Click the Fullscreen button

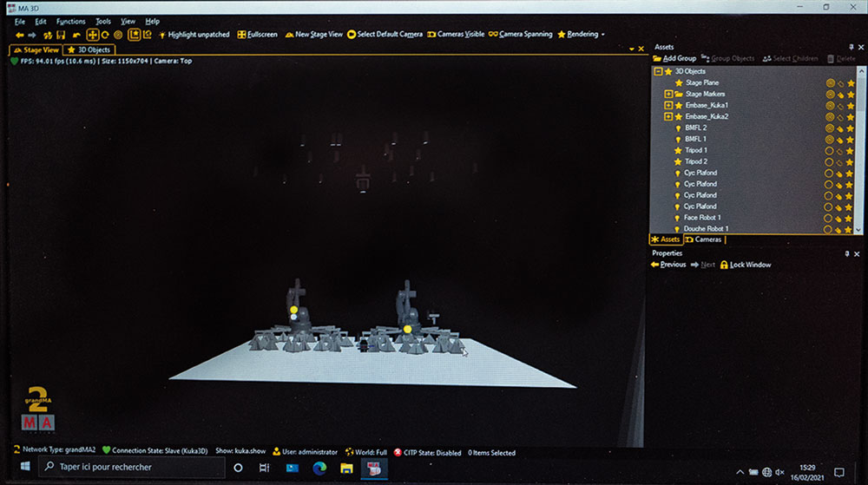coord(258,35)
